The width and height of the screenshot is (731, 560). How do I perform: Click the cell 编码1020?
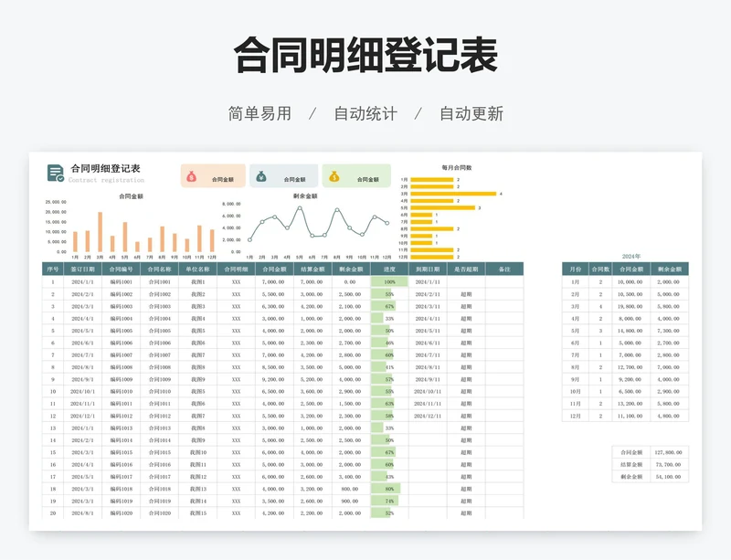pos(122,512)
